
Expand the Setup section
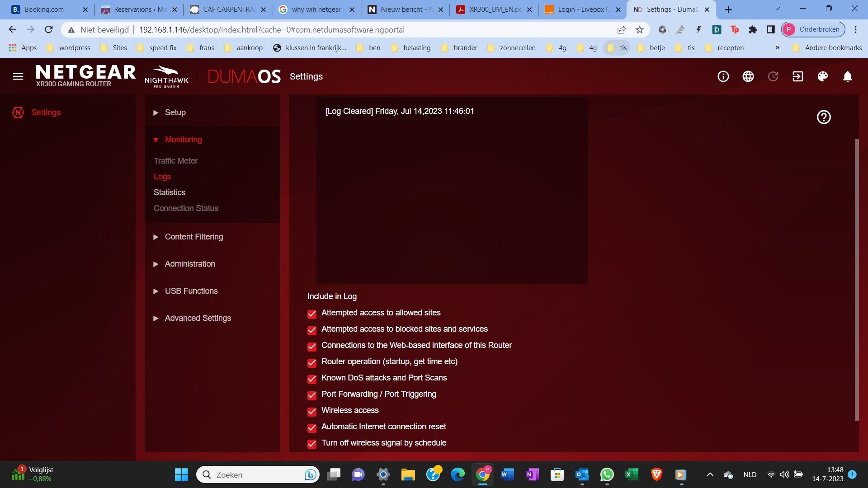(x=175, y=113)
